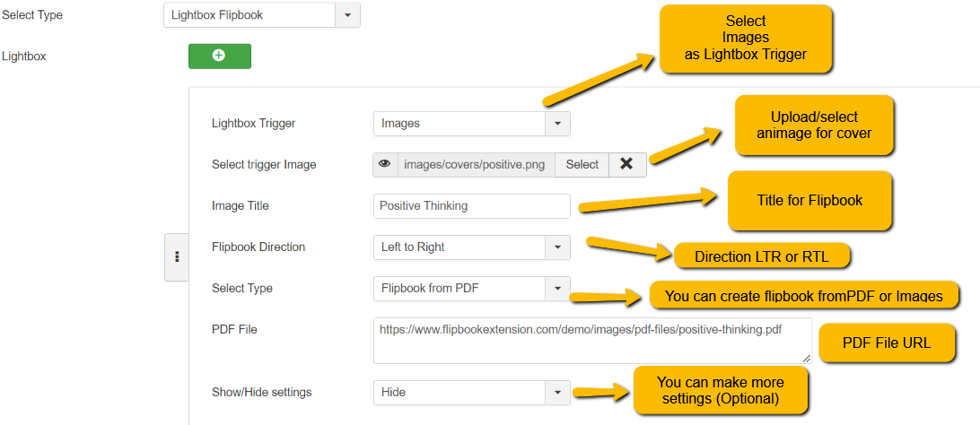
Task: Preview trigger image with the eye icon
Action: [385, 164]
